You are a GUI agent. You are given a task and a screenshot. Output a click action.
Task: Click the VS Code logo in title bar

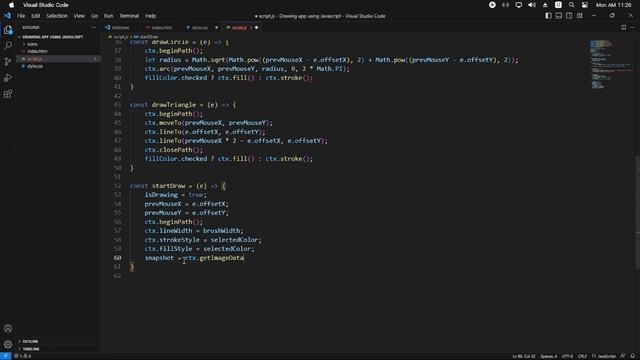click(x=7, y=16)
